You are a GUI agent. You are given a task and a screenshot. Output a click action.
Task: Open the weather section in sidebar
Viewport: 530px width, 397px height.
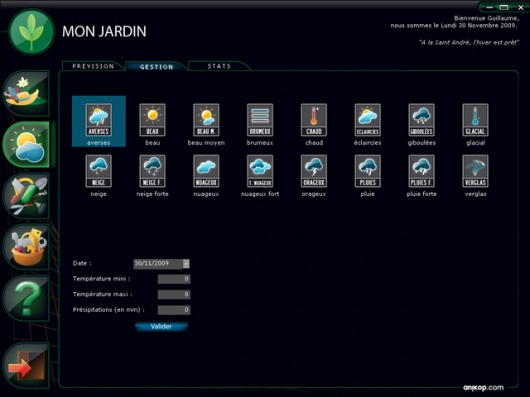(x=26, y=145)
